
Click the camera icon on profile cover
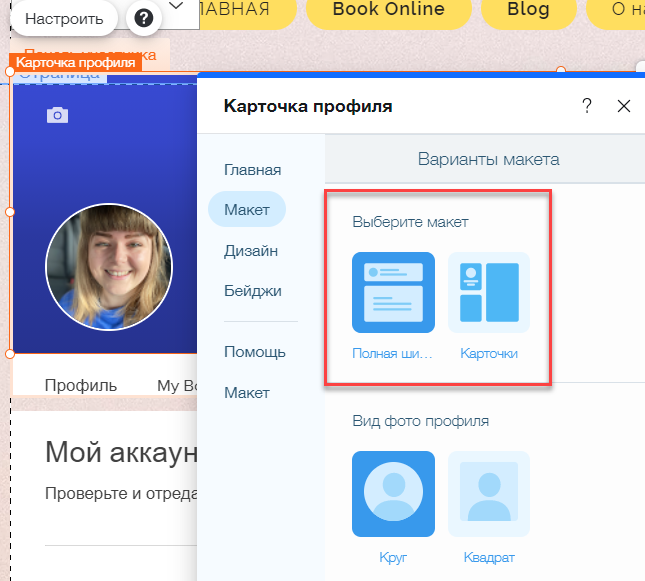[x=58, y=115]
